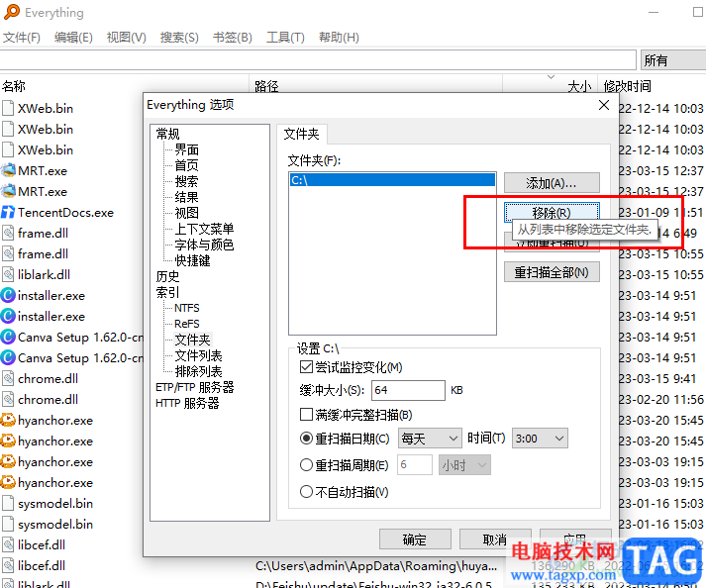
Task: Click the 取消 button
Action: [x=495, y=539]
